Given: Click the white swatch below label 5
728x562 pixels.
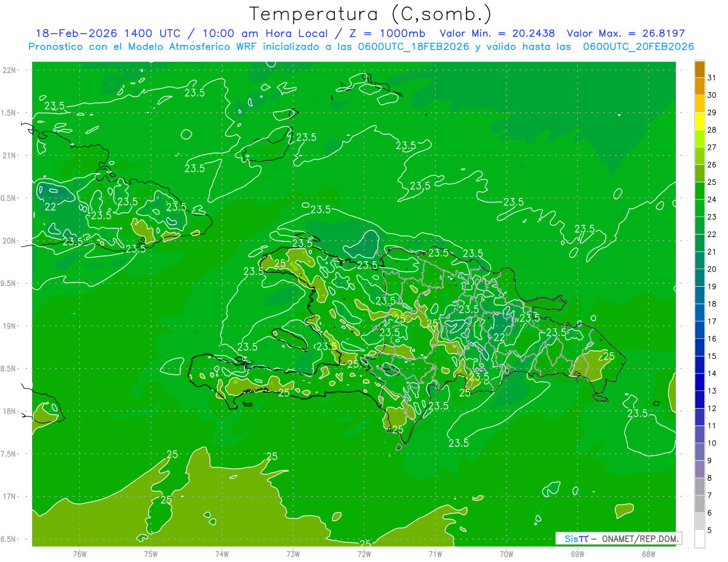Looking at the screenshot, I should 699,539.
